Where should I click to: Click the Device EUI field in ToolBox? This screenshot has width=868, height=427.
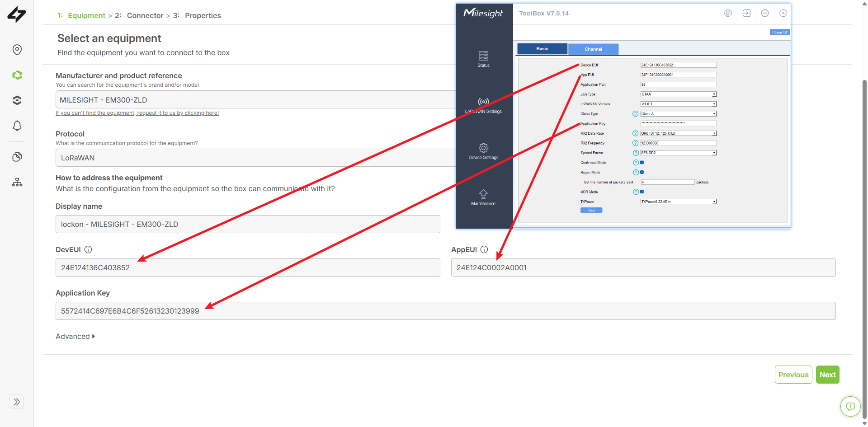tap(679, 65)
